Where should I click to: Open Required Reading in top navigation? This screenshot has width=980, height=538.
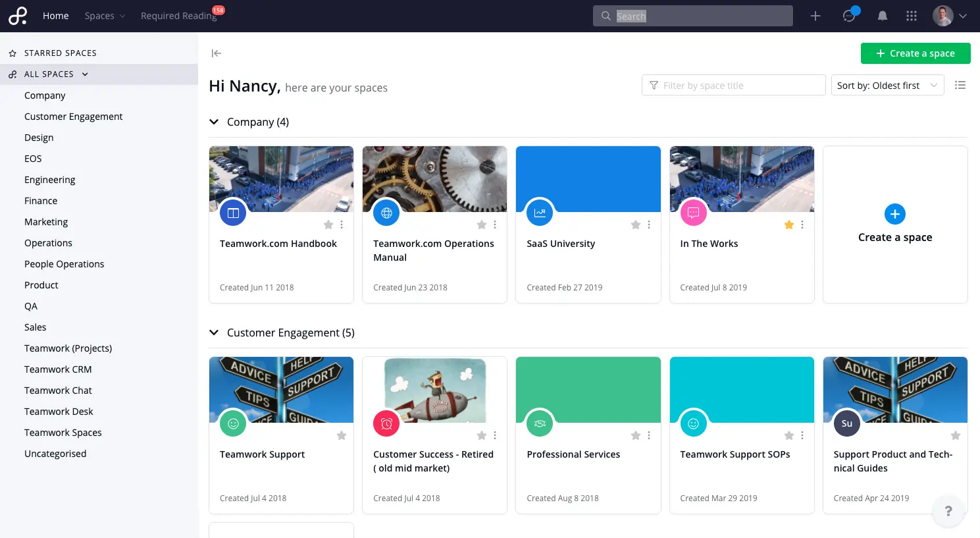(179, 16)
